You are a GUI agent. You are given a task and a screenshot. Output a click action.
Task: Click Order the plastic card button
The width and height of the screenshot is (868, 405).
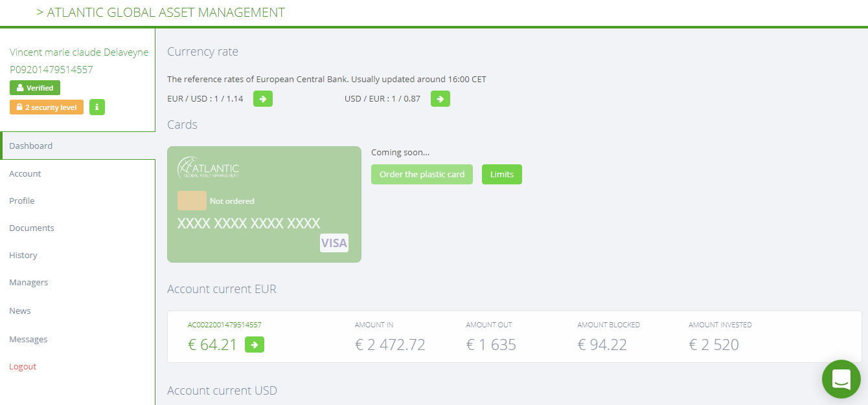(422, 175)
